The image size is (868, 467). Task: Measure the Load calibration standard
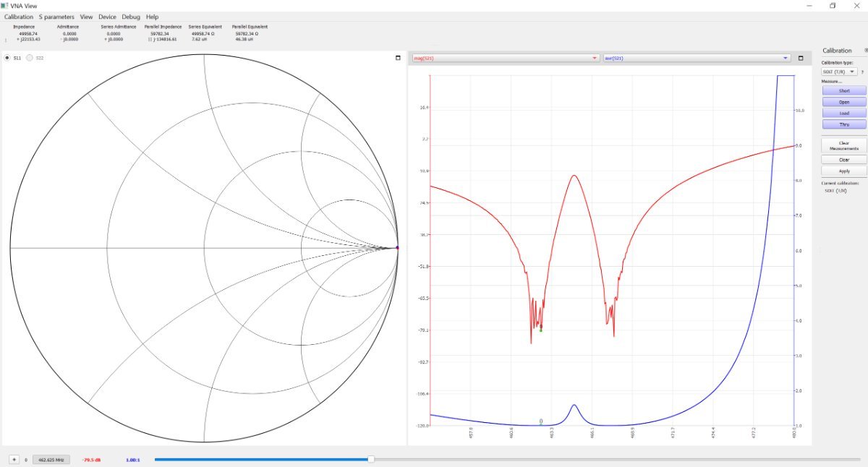coord(844,113)
